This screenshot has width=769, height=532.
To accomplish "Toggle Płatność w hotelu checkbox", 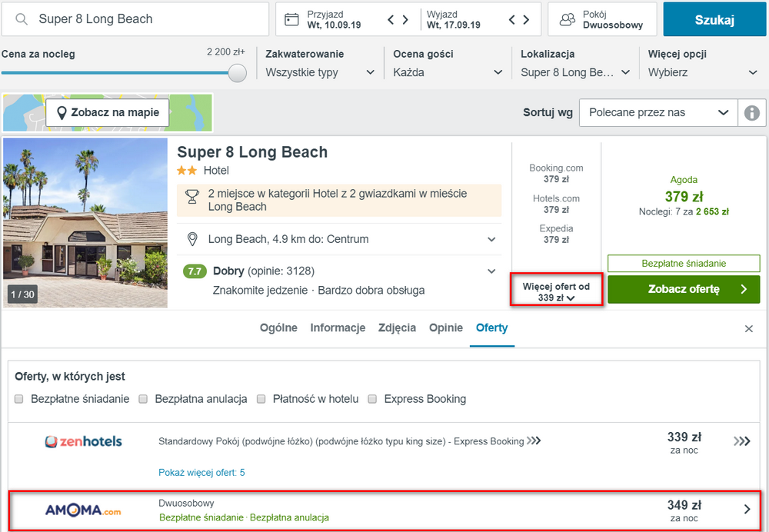I will pyautogui.click(x=261, y=399).
